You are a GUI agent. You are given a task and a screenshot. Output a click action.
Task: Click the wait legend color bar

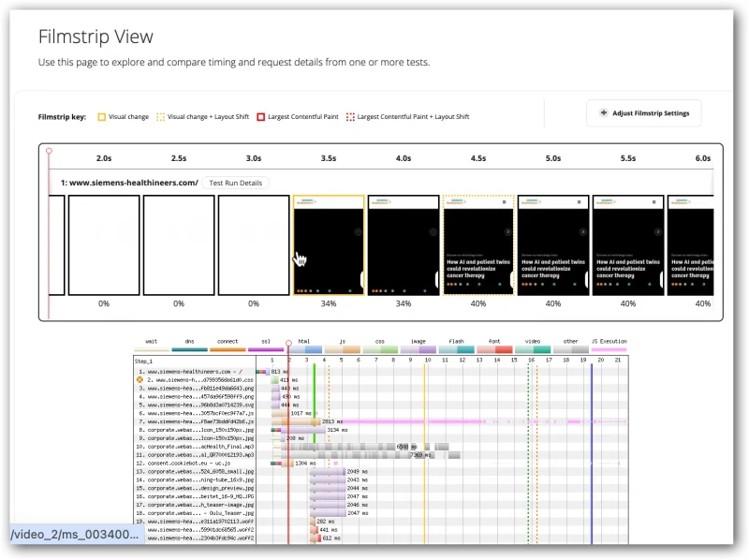pyautogui.click(x=152, y=349)
